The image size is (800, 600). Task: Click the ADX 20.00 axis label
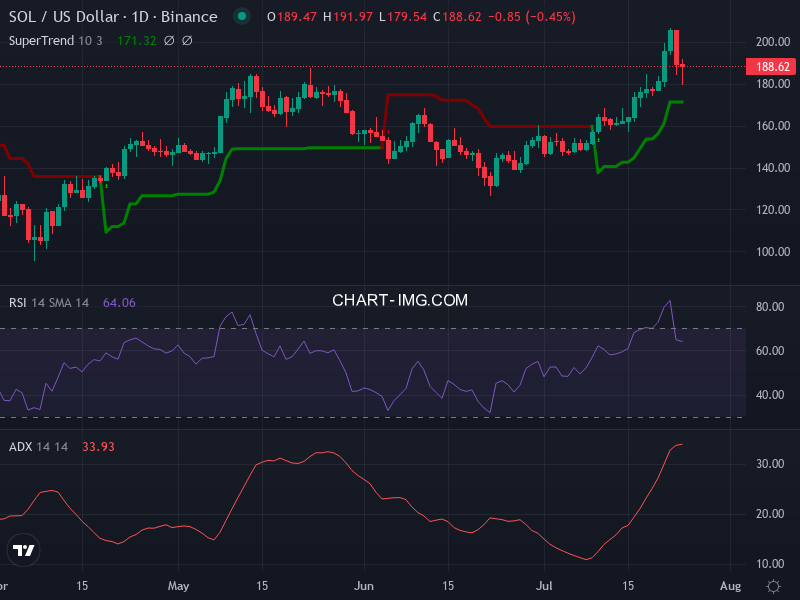pyautogui.click(x=770, y=514)
